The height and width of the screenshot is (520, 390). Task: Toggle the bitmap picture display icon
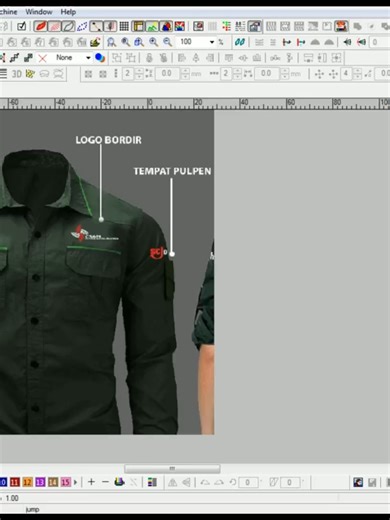[152, 26]
